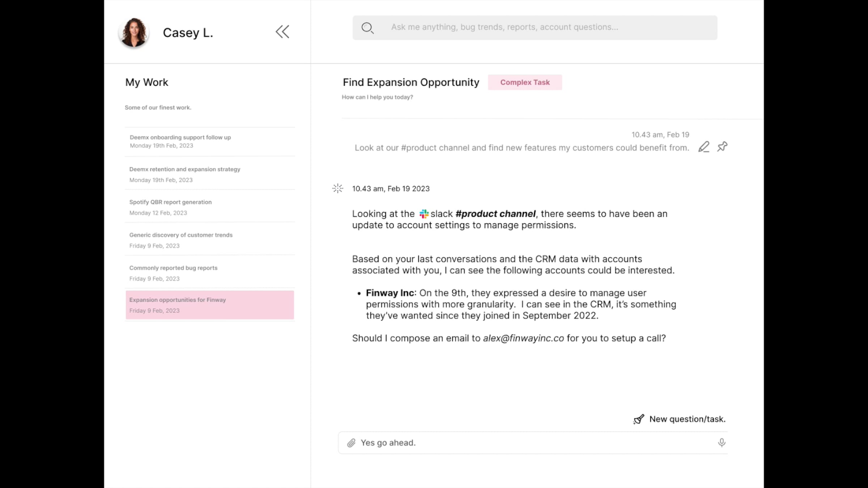Screen dimensions: 868x488
Task: Click the alex@finwayinc.co email address
Action: (523, 338)
